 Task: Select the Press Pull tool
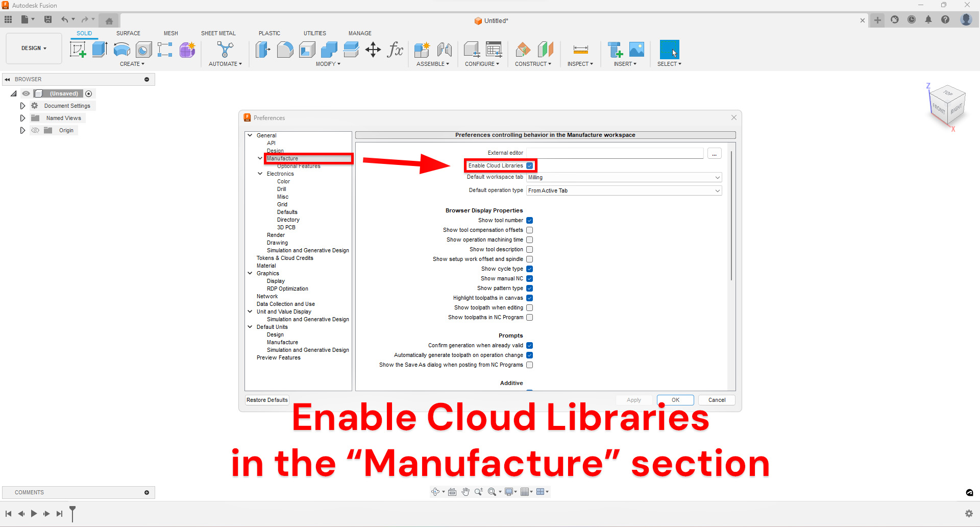(263, 50)
